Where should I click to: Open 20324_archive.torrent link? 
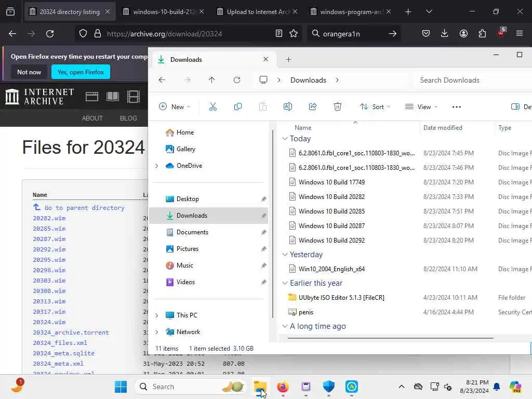pos(71,332)
